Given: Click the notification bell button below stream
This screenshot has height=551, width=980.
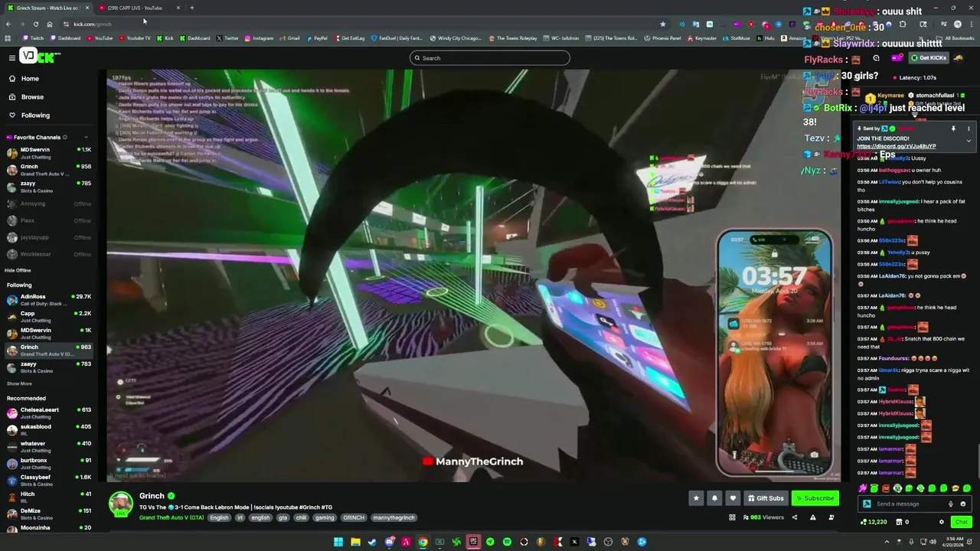Looking at the screenshot, I should click(x=714, y=498).
